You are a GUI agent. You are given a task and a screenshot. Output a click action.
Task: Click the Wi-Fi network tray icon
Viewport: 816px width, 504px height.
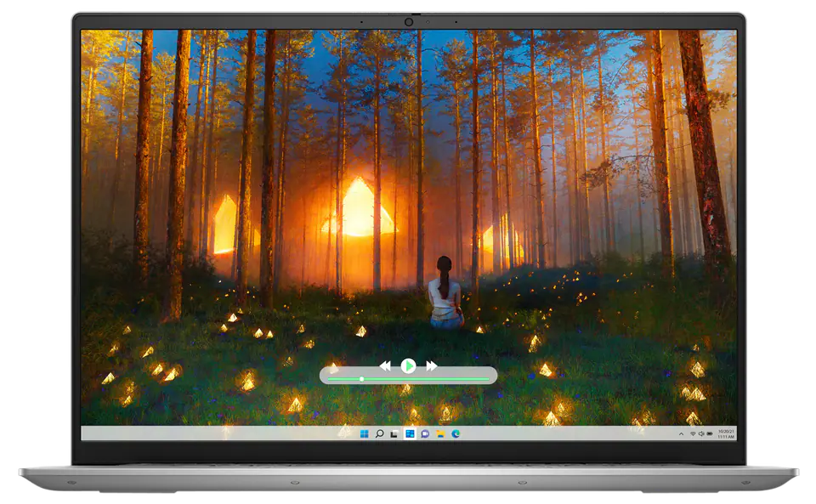[692, 433]
